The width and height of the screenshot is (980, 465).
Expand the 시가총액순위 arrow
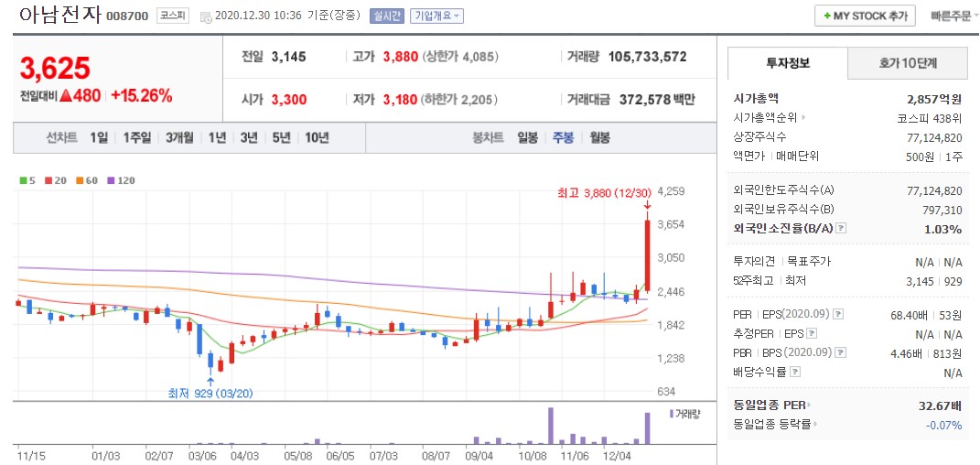802,117
